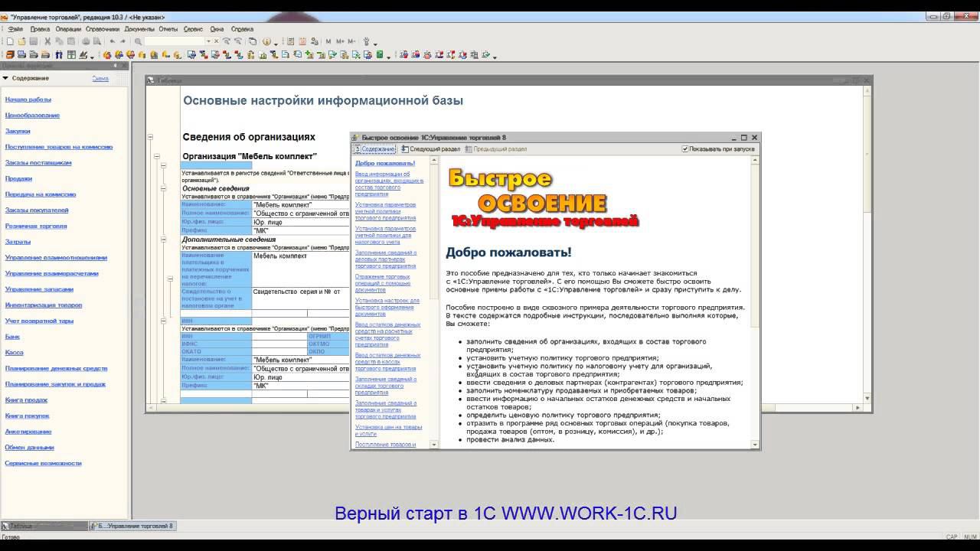Open the Сервис menu

(x=194, y=29)
